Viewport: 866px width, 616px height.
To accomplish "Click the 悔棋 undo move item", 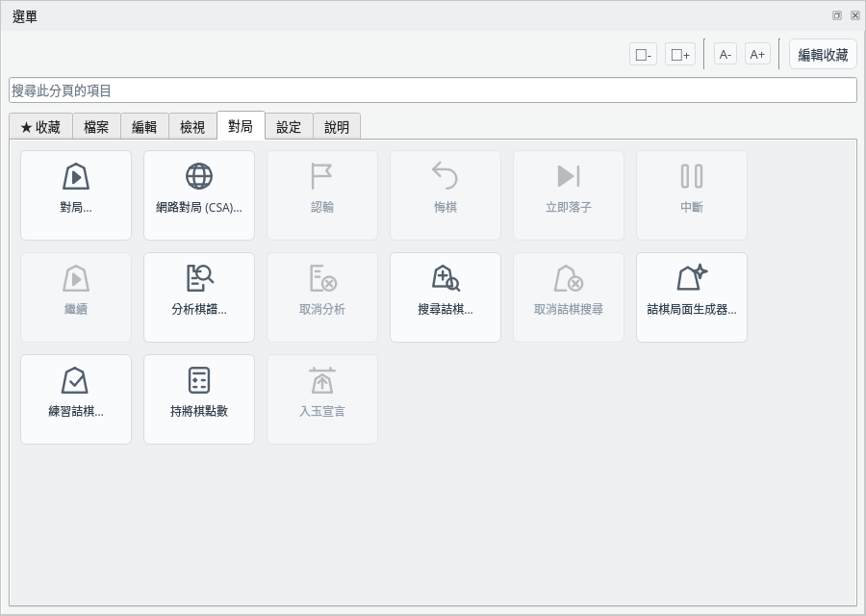I will click(446, 195).
